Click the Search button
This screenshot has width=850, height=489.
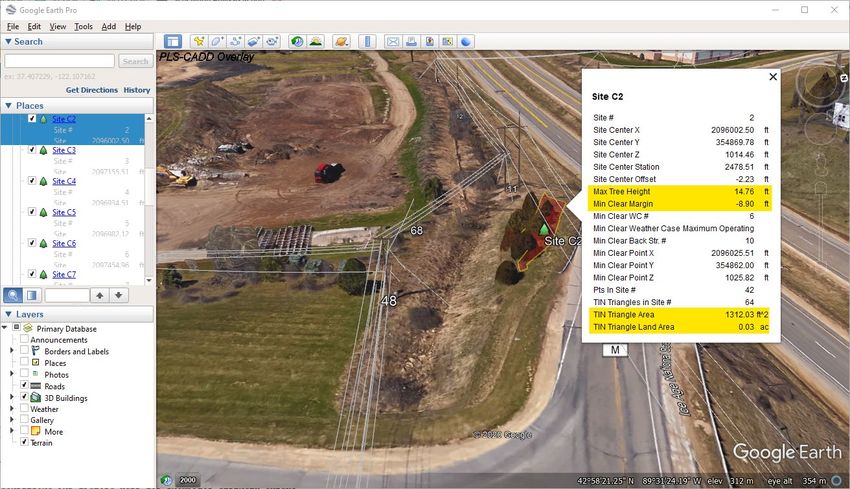[136, 61]
